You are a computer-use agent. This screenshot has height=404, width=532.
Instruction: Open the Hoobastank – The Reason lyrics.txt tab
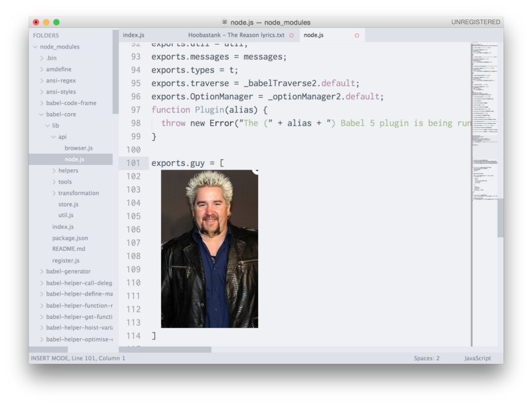pos(235,35)
